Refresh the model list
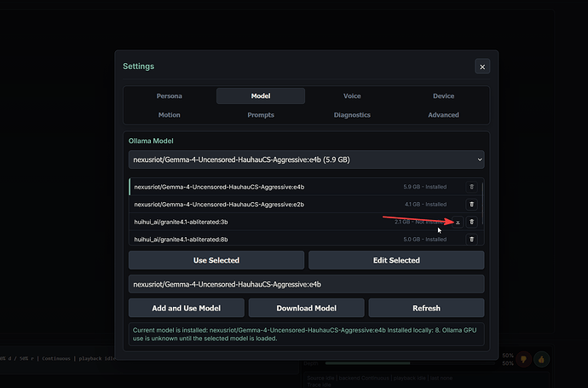This screenshot has width=588, height=388. coord(426,308)
